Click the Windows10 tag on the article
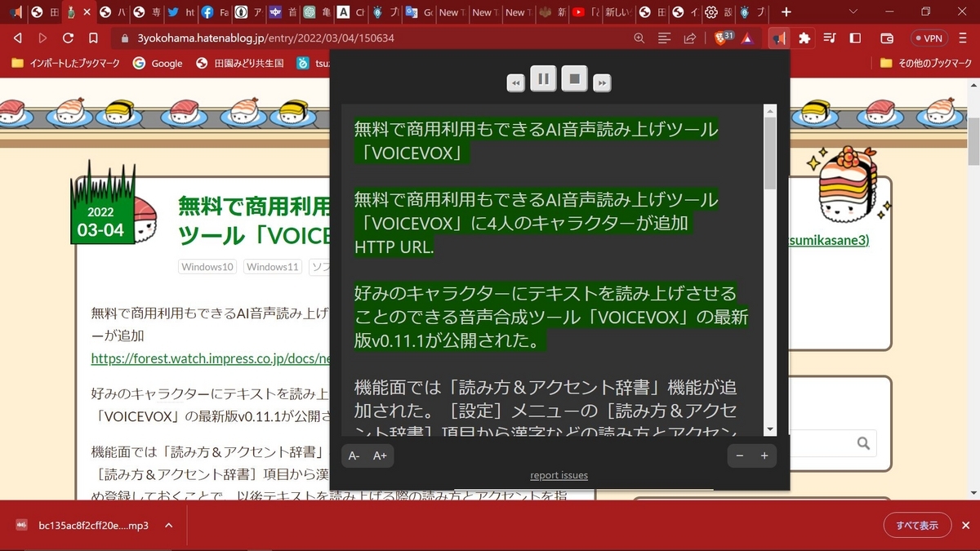The width and height of the screenshot is (980, 551). [x=207, y=267]
